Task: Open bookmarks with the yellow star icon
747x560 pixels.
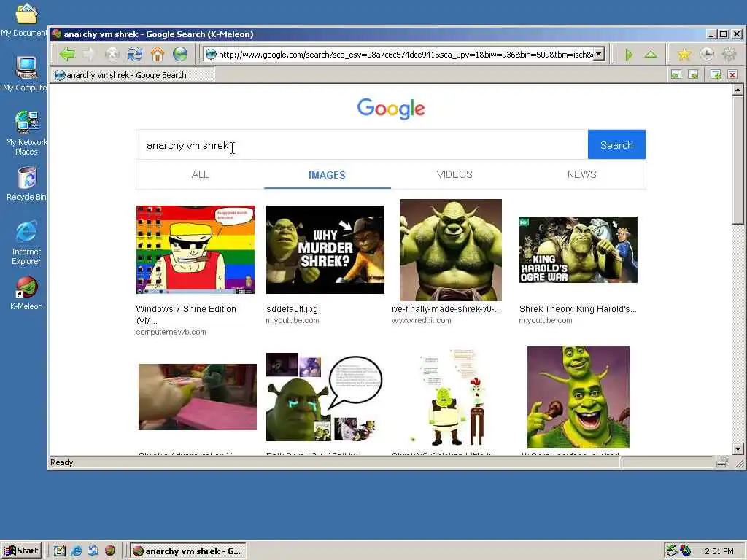Action: 684,55
